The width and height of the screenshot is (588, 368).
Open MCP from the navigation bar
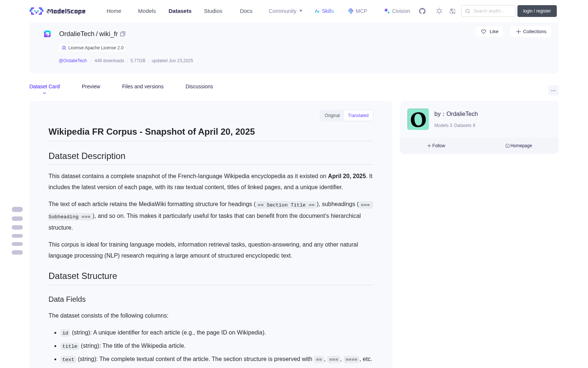(358, 11)
